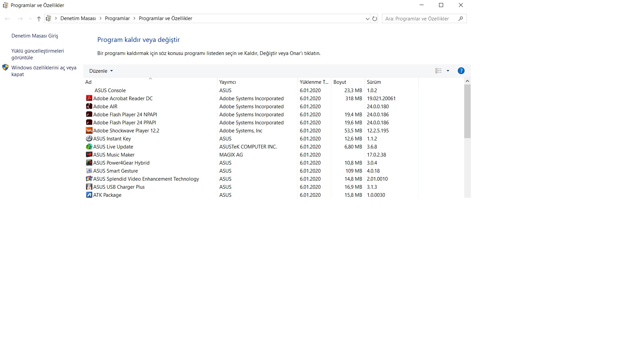This screenshot has height=362, width=644.
Task: Expand the view options dropdown arrow
Action: pos(448,71)
